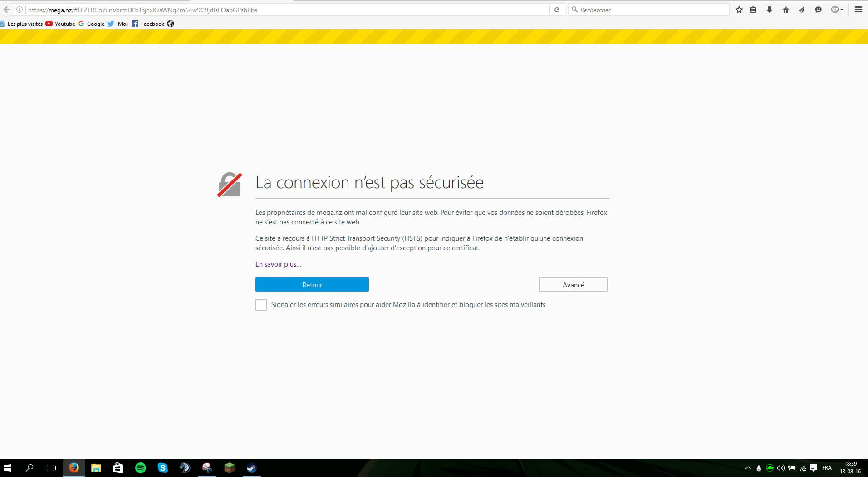Click the Firefox taskbar icon
The height and width of the screenshot is (477, 868).
[74, 468]
